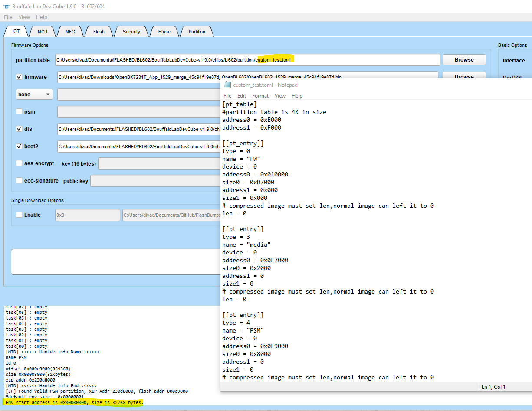Click the Notepad document icon in title bar
The image size is (532, 411).
click(227, 85)
